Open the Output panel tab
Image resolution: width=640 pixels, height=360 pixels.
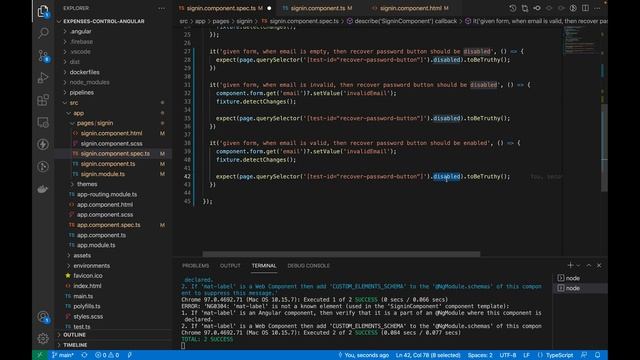pos(230,266)
